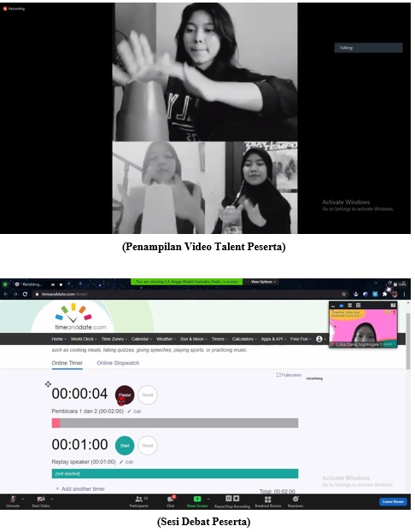Stop the recording with square icon
This screenshot has height=532, width=415.
(237, 498)
